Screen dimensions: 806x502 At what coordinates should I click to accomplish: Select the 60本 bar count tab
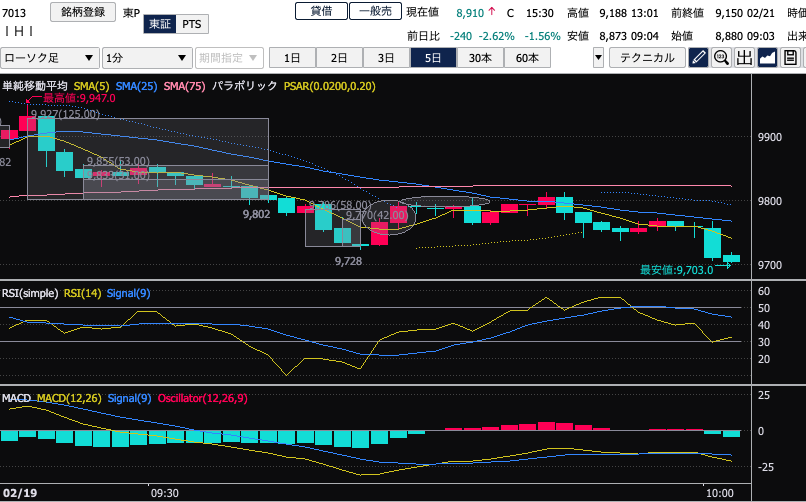(x=526, y=57)
